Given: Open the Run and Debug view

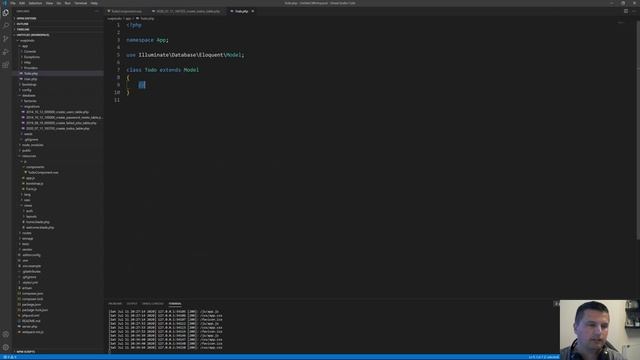Looking at the screenshot, I should coord(6,52).
